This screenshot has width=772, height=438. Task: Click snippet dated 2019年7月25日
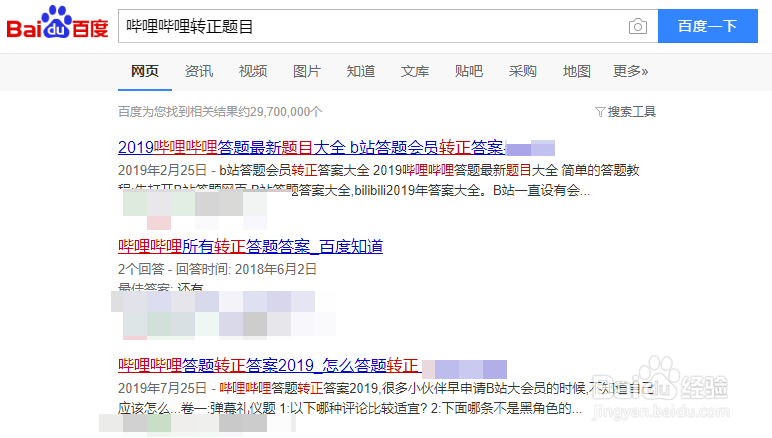point(386,398)
